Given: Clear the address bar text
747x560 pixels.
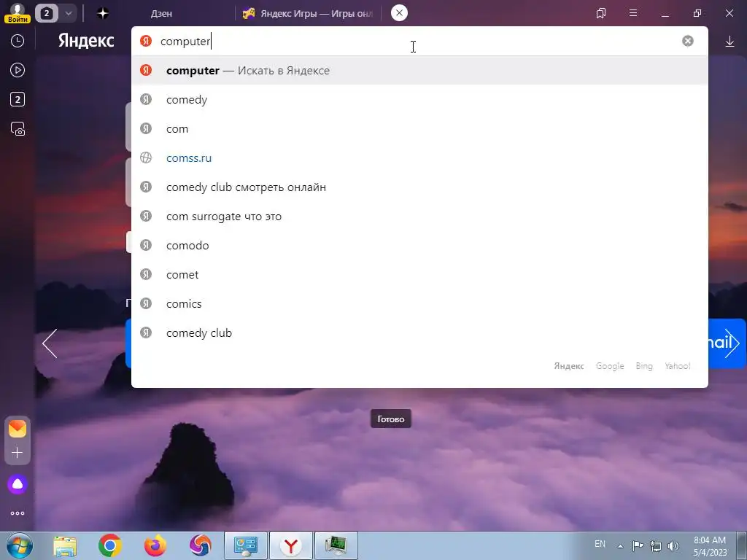Looking at the screenshot, I should point(687,41).
